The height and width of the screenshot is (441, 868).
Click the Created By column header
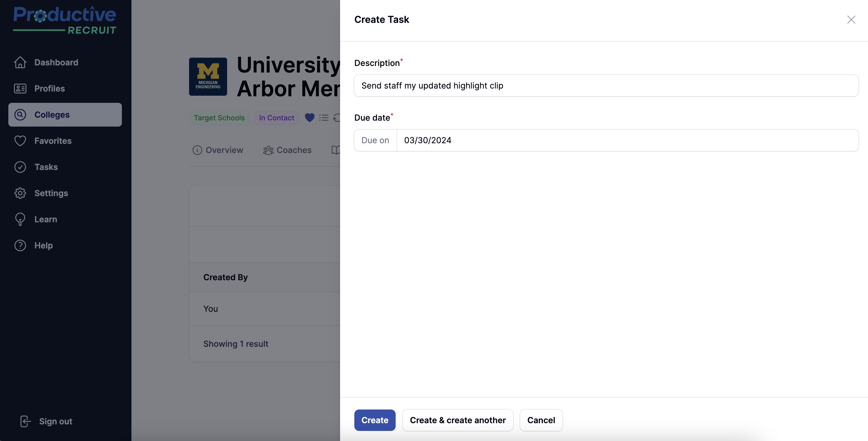pyautogui.click(x=225, y=277)
